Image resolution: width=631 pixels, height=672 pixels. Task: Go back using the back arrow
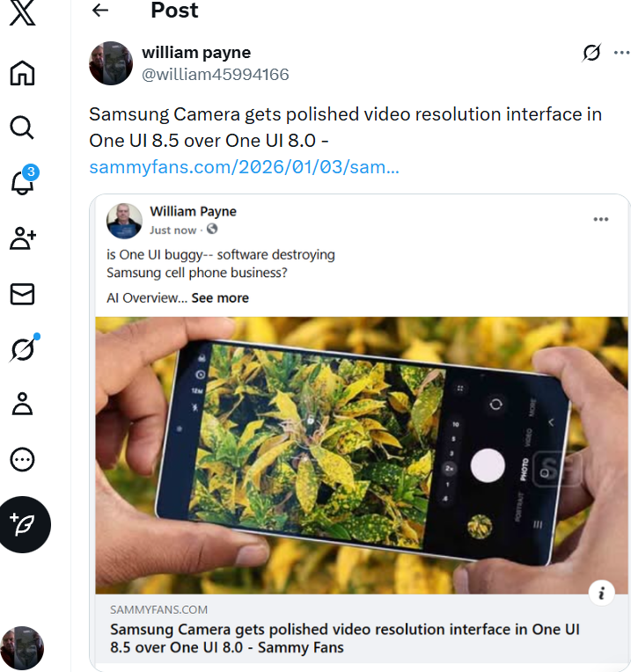(x=100, y=11)
